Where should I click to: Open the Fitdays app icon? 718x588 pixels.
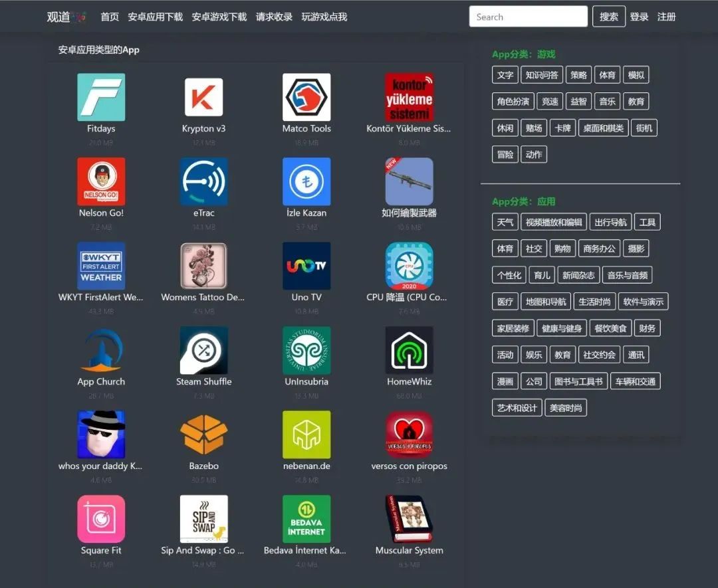101,97
